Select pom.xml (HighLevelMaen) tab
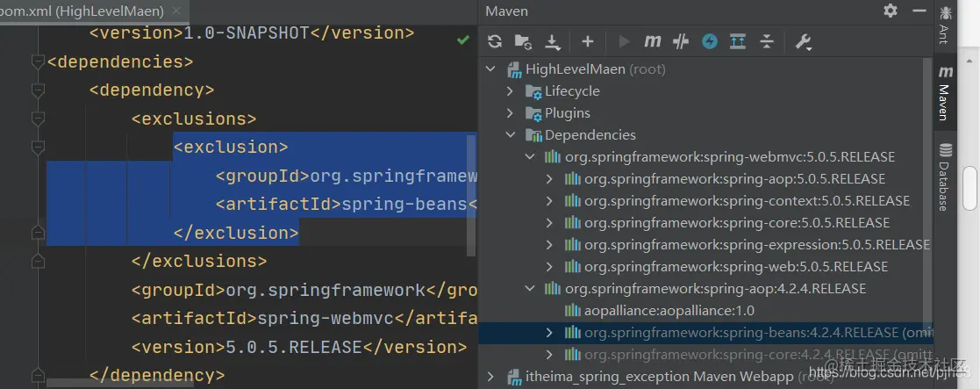This screenshot has height=389, width=980. point(82,11)
